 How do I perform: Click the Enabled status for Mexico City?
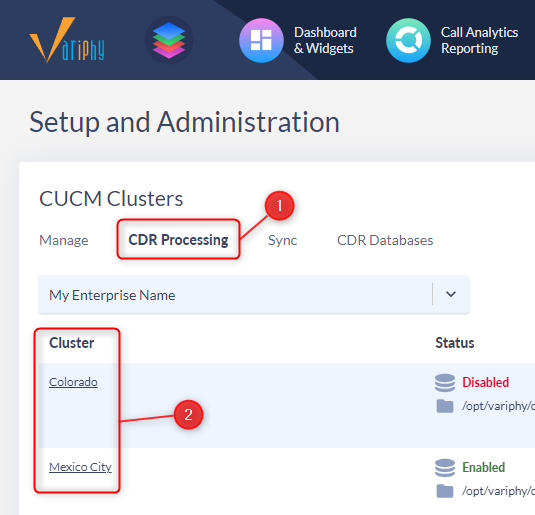(x=484, y=467)
